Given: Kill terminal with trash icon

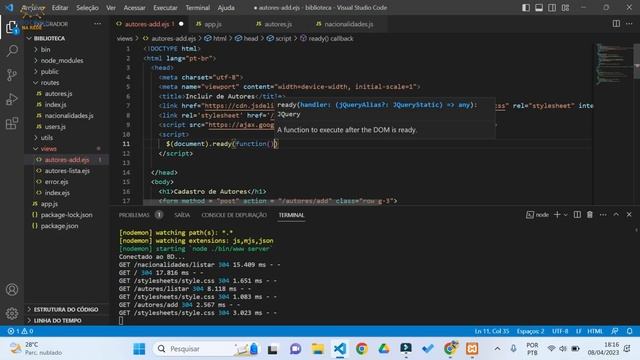Looking at the screenshot, I should 590,215.
